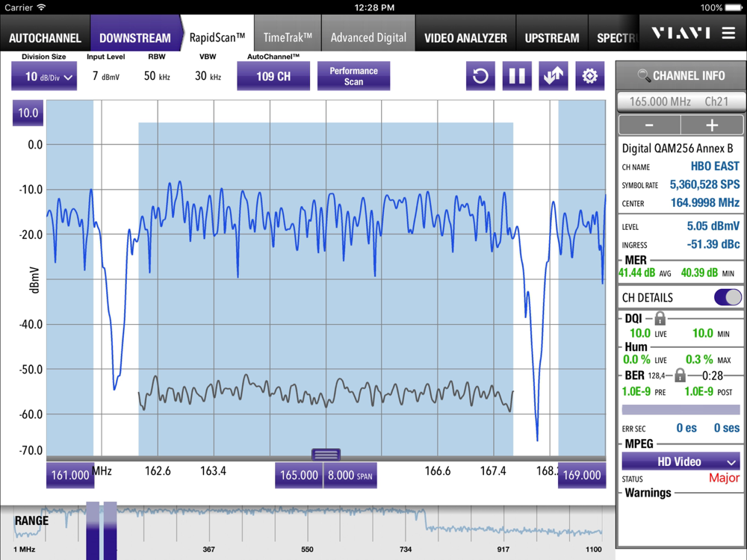Expand the Division Size 10 dB/Div dropdown
Viewport: 747px width, 560px height.
(x=44, y=77)
